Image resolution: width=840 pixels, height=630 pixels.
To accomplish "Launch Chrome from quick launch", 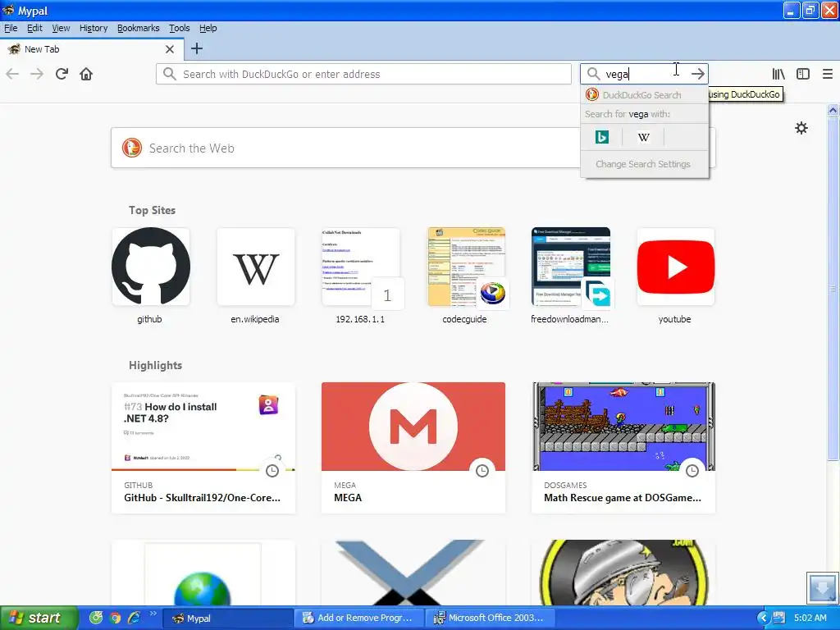I will (x=115, y=618).
